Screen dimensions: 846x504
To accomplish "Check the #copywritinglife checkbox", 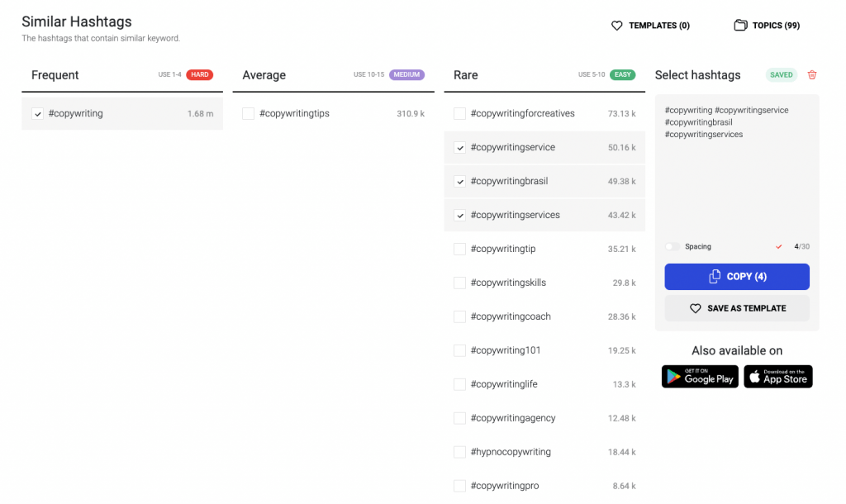I will [459, 384].
